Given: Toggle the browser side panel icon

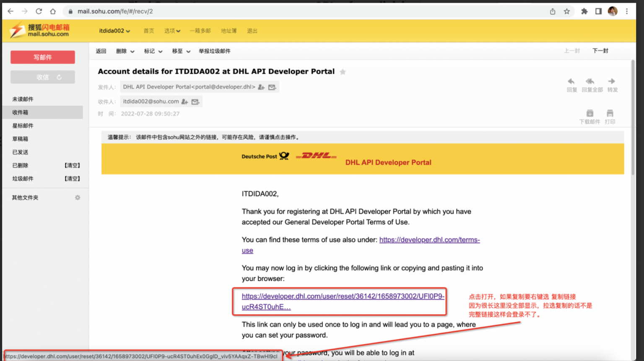Looking at the screenshot, I should coord(598,11).
